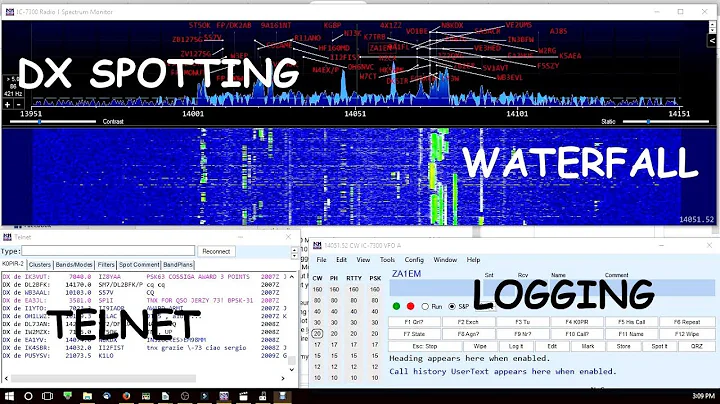Click Telnet horizontal scroll left arrow
The width and height of the screenshot is (720, 404).
pos(6,378)
